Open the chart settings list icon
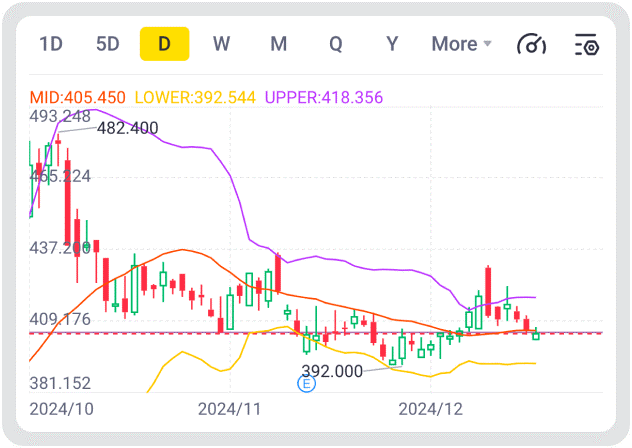 click(x=586, y=44)
